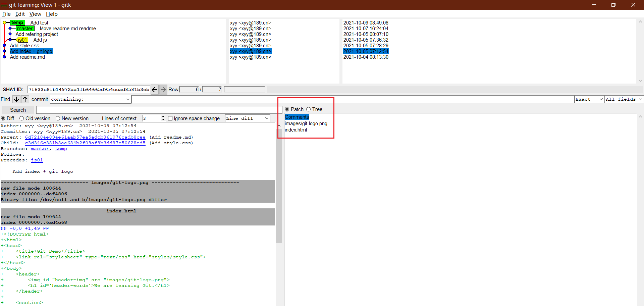Click the index.html diff header
The width and height of the screenshot is (644, 306).
coord(138,211)
